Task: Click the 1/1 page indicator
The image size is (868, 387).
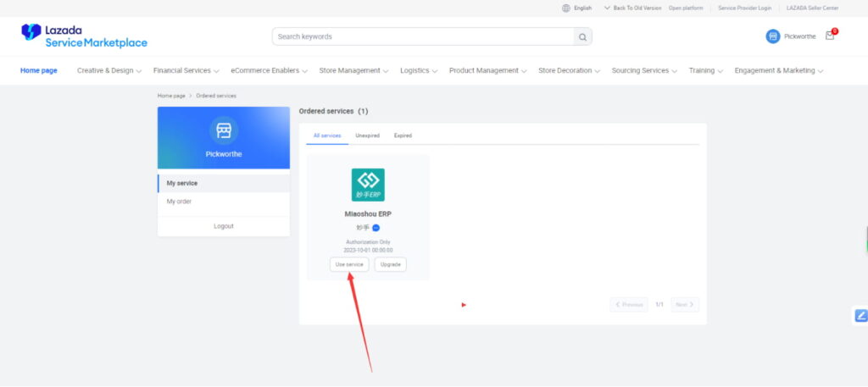Action: (x=659, y=305)
